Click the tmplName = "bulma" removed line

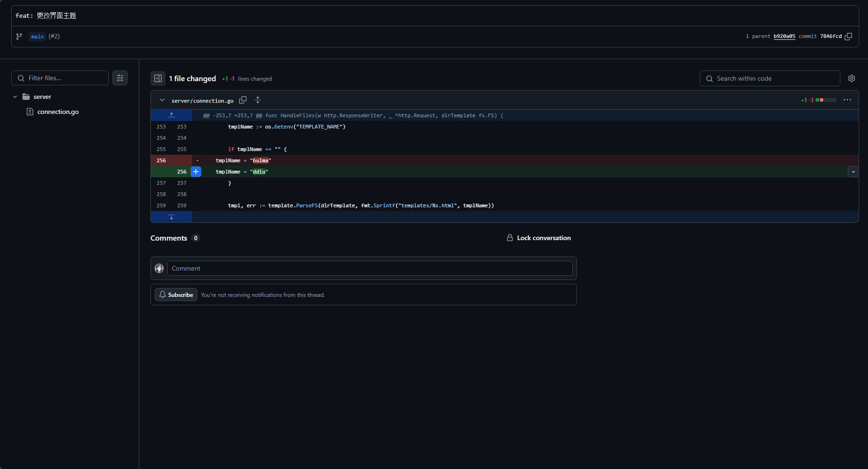tap(243, 160)
